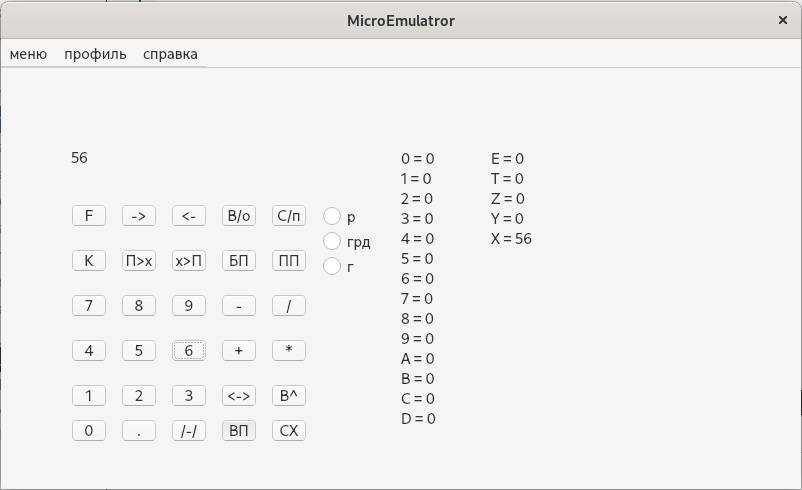The image size is (802, 490).
Task: Select the р radians radio button
Action: [332, 216]
